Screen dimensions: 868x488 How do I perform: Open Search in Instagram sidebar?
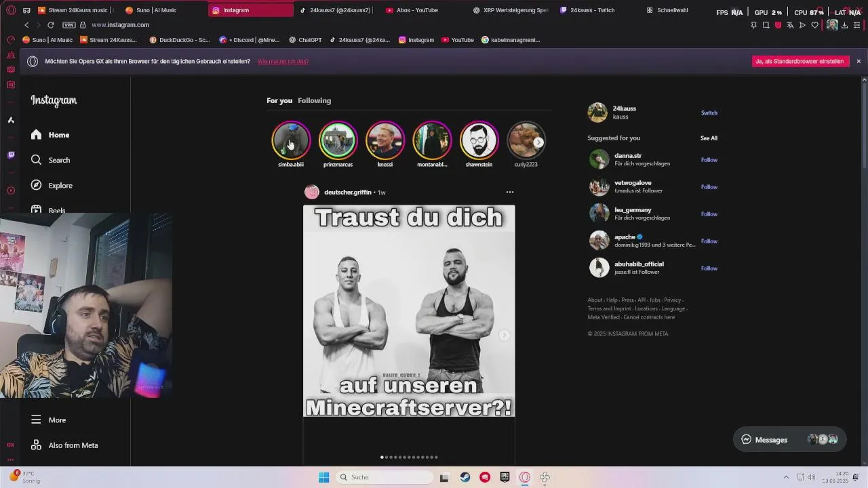[50, 160]
